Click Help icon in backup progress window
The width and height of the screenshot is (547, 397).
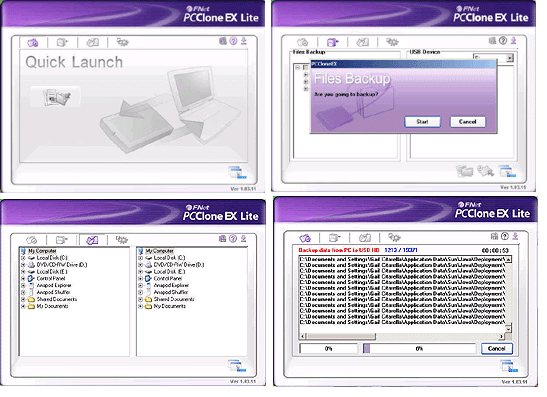504,236
